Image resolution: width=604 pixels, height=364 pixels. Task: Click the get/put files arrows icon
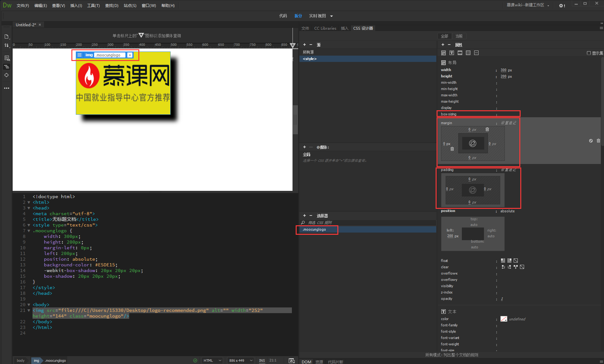(x=6, y=45)
